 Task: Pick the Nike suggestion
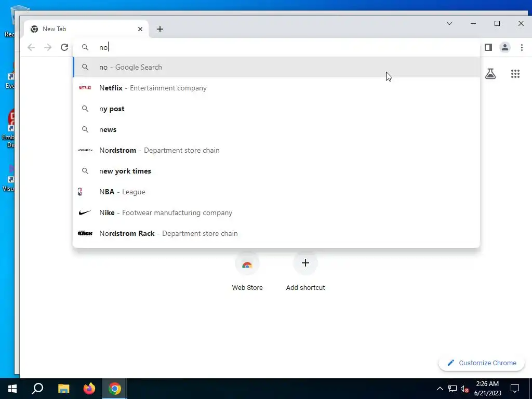point(276,212)
